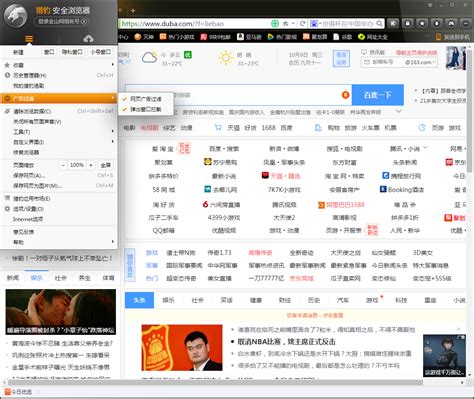Screen dimensions: 474x399
Task: Select Internet选项 menu entry
Action: tap(59, 219)
